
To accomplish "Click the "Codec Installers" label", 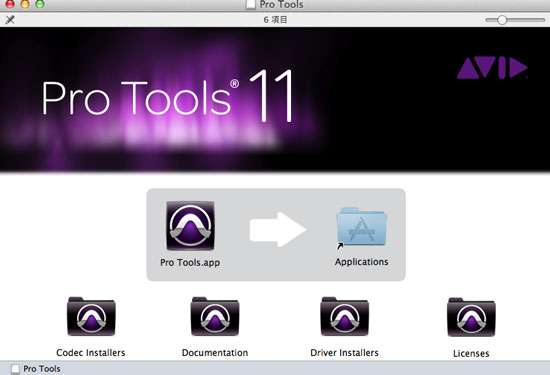I will (x=91, y=353).
